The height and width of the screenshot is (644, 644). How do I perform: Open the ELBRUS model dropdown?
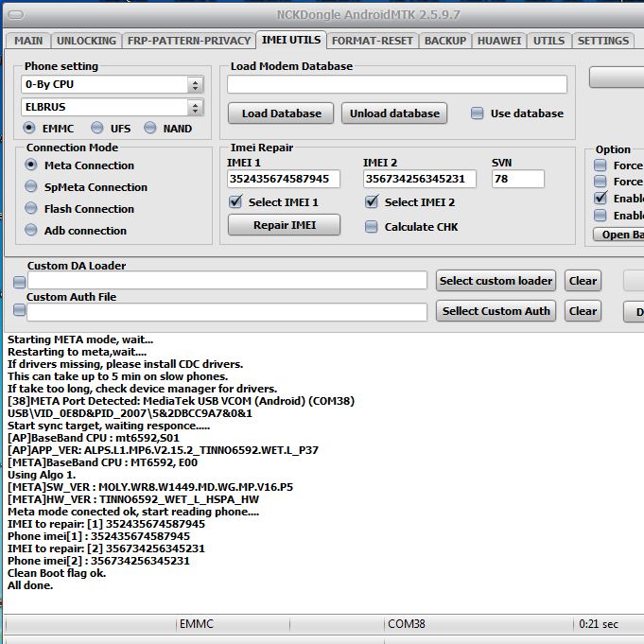[113, 107]
